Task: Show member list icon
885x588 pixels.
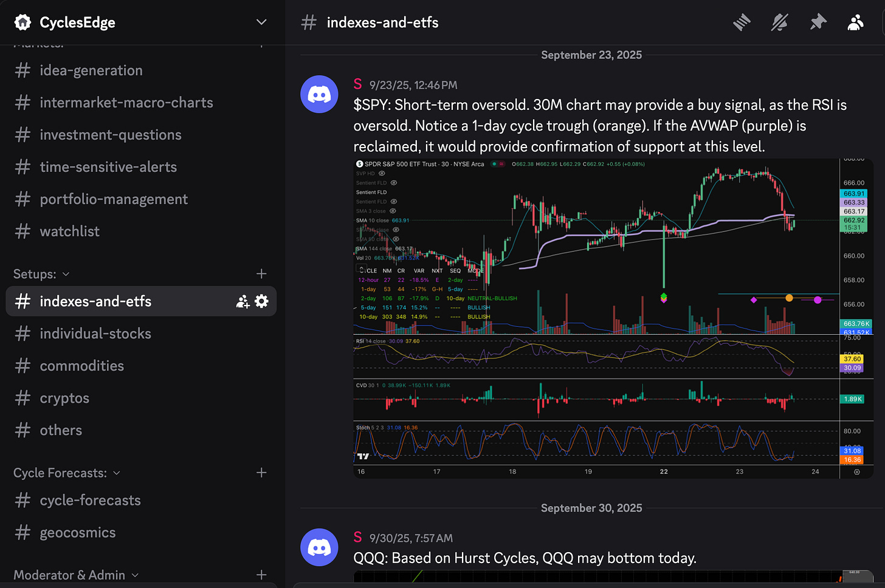Action: coord(856,23)
